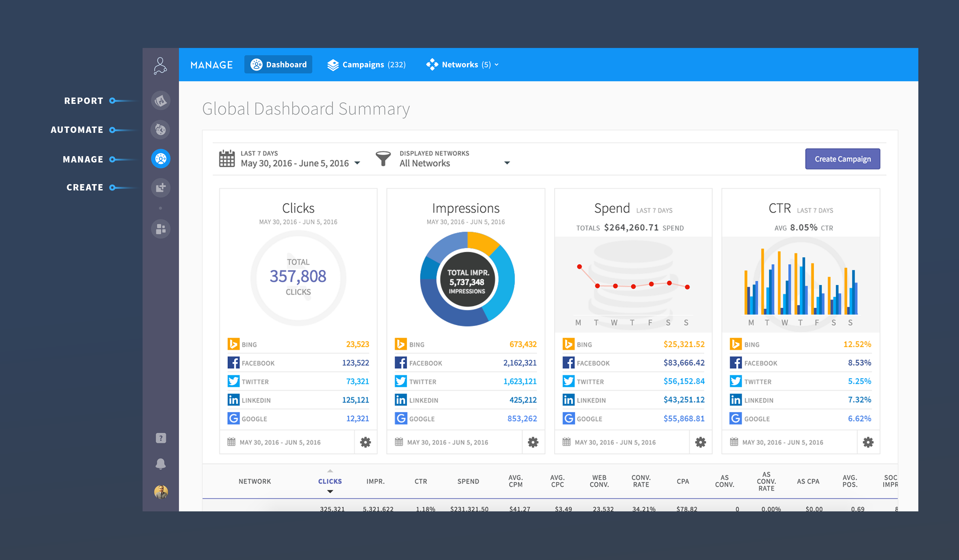This screenshot has height=560, width=959.
Task: Open the Create sidebar icon
Action: 161,187
